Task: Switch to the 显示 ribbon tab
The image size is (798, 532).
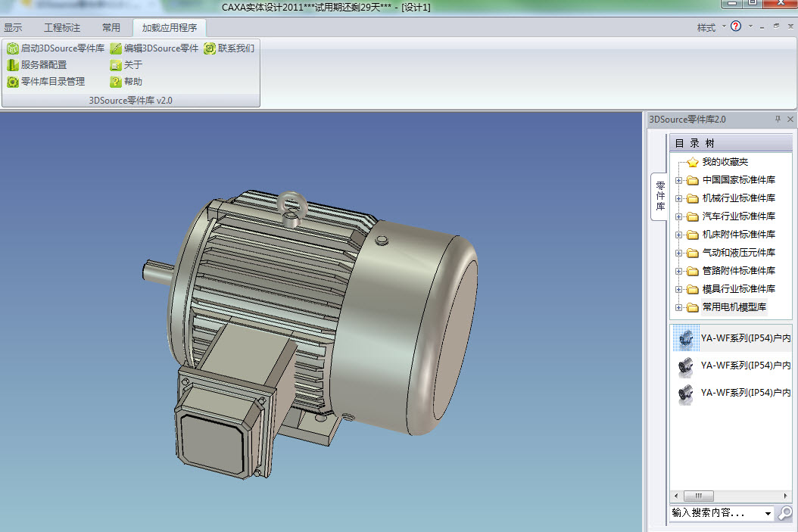Action: pos(13,27)
